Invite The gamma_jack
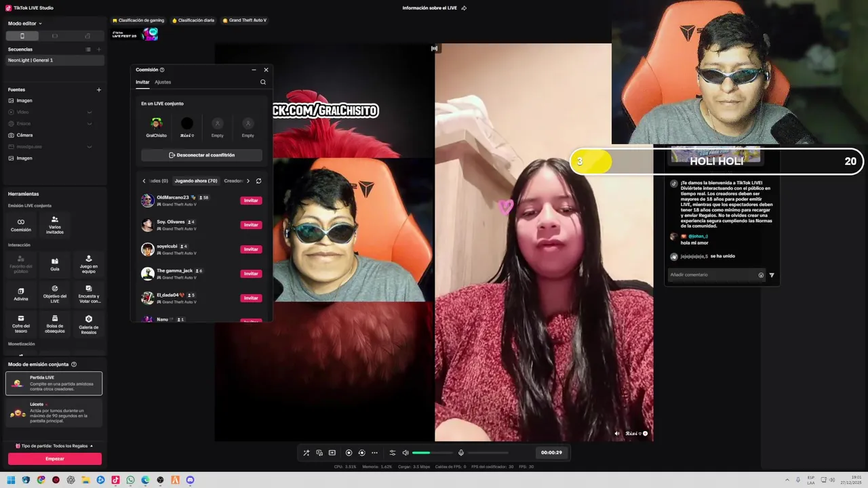The width and height of the screenshot is (868, 488). pyautogui.click(x=251, y=274)
